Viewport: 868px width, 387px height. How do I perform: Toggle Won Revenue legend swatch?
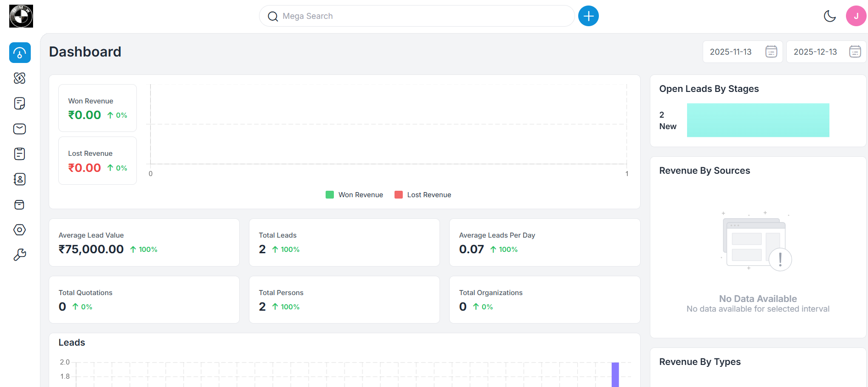point(330,194)
